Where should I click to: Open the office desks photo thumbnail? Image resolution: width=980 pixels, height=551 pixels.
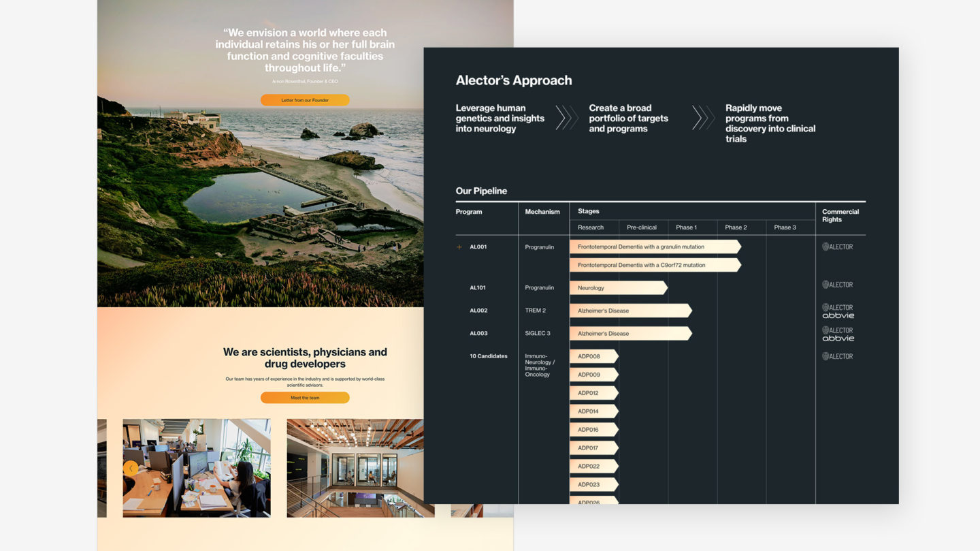(x=197, y=468)
